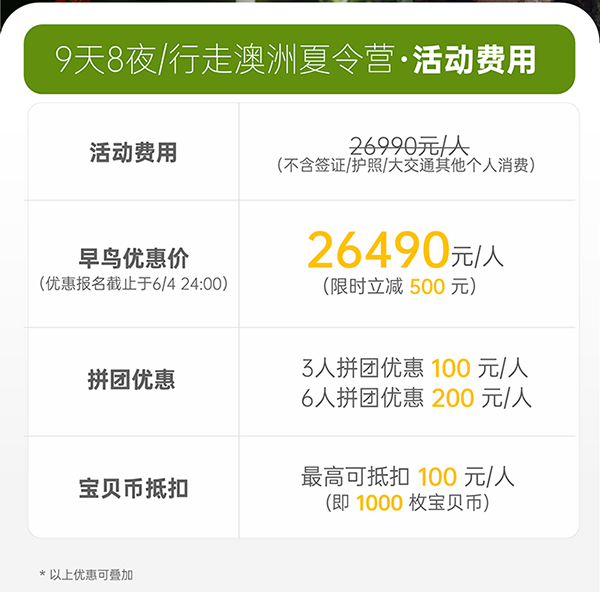Click the deadline note 优惠报名截止于6/4 24:00
The height and width of the screenshot is (592, 600).
133,284
